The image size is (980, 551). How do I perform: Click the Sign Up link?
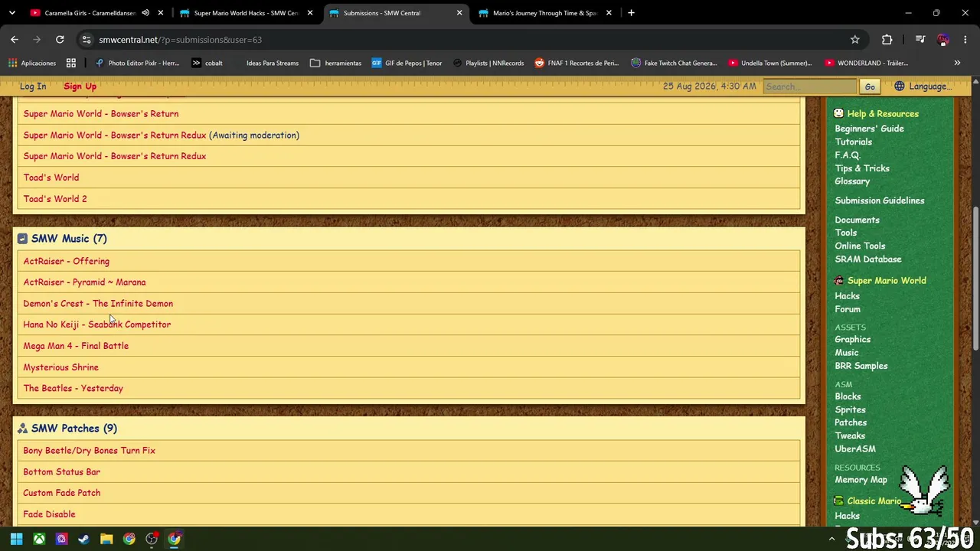tap(80, 86)
